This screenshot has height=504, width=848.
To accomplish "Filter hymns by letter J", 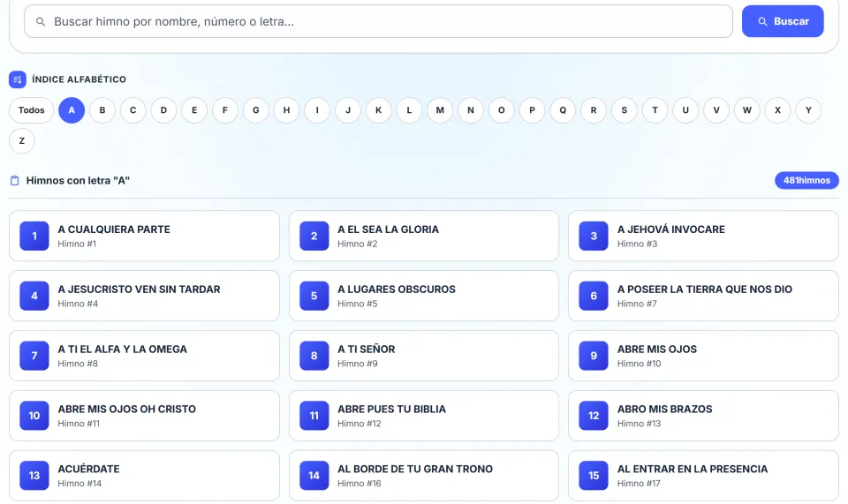I will tap(348, 110).
